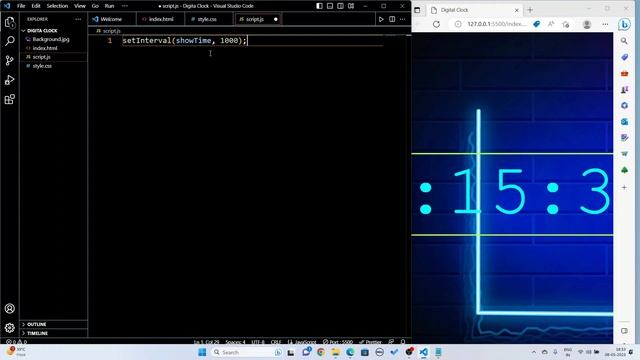Open the View menu
Screen dimensions: 640x360
(x=80, y=6)
